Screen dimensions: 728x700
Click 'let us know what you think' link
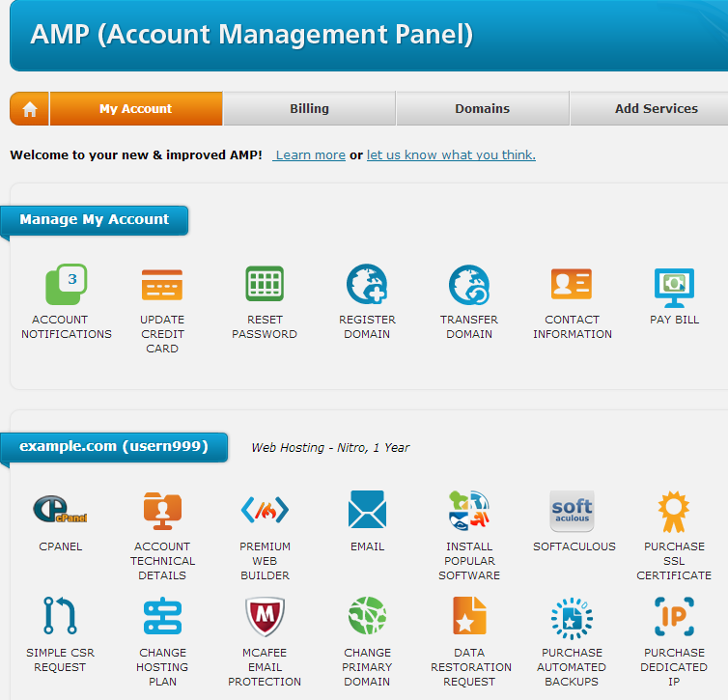coord(451,154)
